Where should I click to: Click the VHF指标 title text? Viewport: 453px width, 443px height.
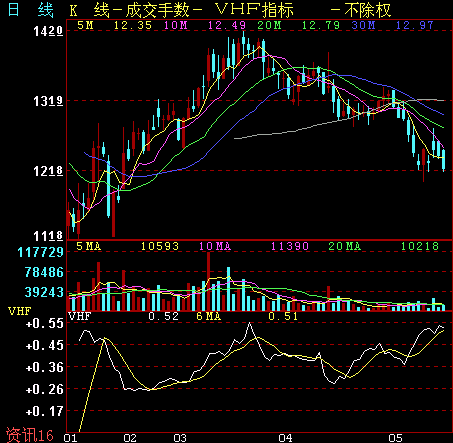255,10
